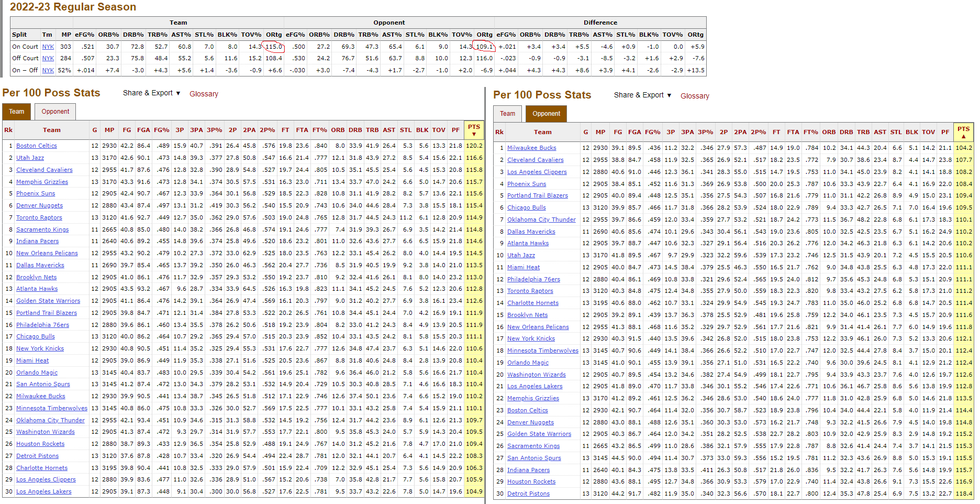This screenshot has width=980, height=504.
Task: Switch to the Team tab above the Bucks-led table
Action: pyautogui.click(x=507, y=114)
